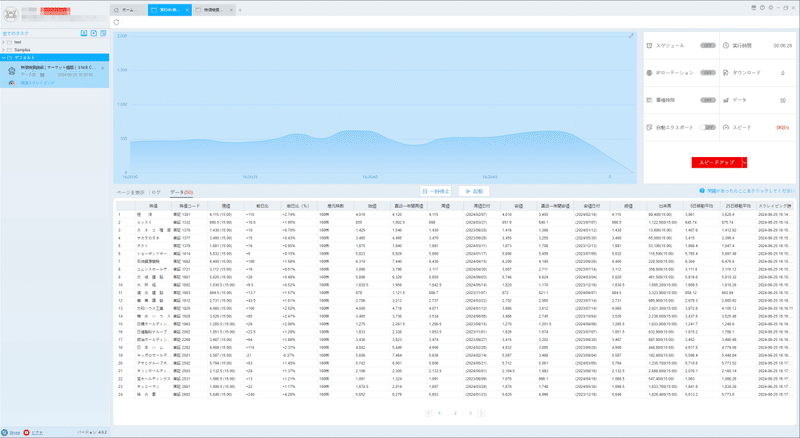Click the Skype link text in status bar
Image resolution: width=800 pixels, height=438 pixels.
pos(15,432)
